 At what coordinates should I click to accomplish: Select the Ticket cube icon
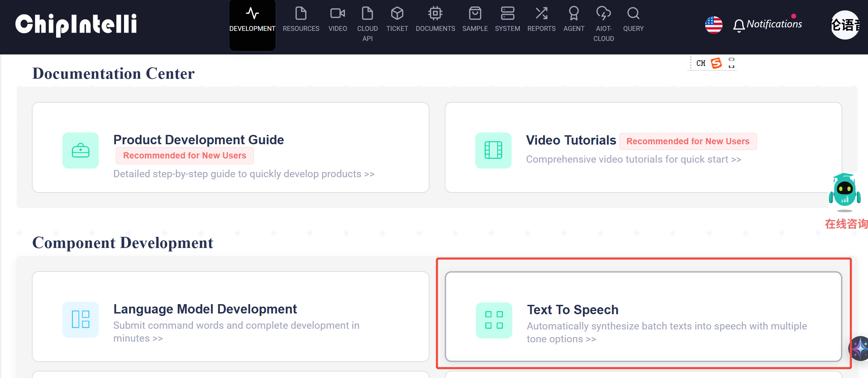coord(397,14)
